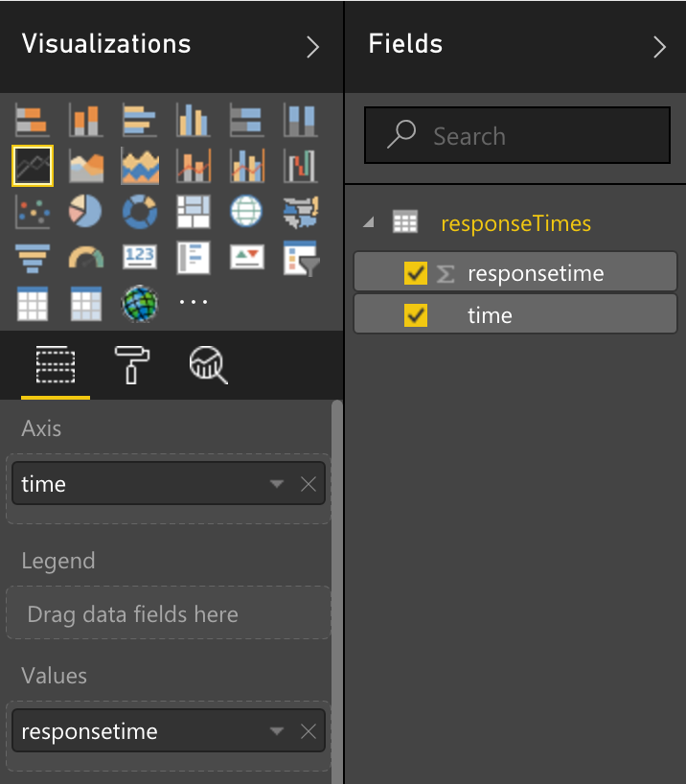The height and width of the screenshot is (784, 686).
Task: Uncheck the time field checkbox
Action: point(416,315)
